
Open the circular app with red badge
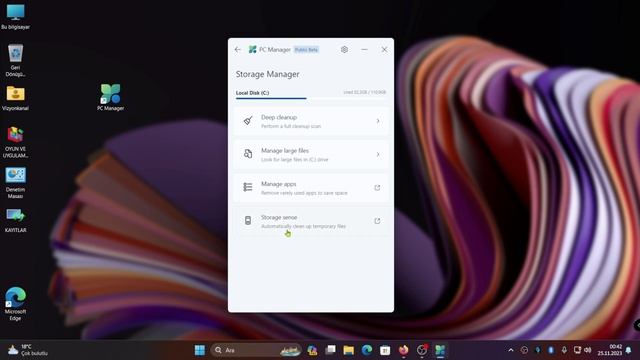pos(422,350)
